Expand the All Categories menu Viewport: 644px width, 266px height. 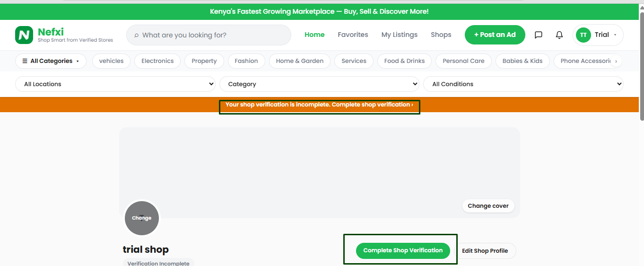[51, 61]
